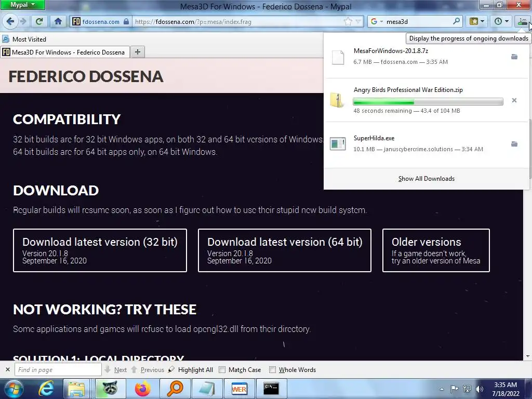This screenshot has width=532, height=399.
Task: Click the Find in page field
Action: coord(58,369)
